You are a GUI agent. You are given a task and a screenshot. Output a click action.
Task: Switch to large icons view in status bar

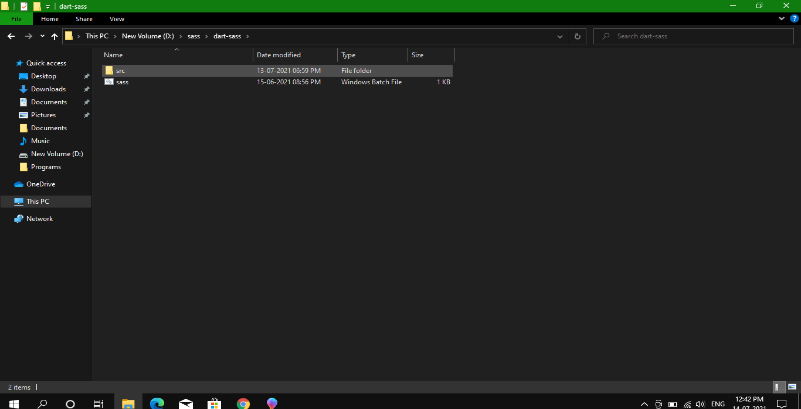(x=792, y=387)
